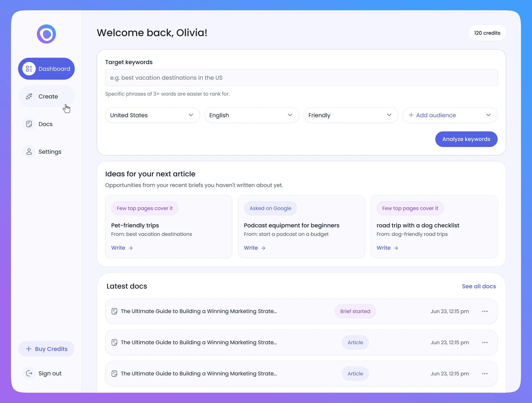This screenshot has width=532, height=403.
Task: Click the circular app logo in the sidebar
Action: (46, 34)
